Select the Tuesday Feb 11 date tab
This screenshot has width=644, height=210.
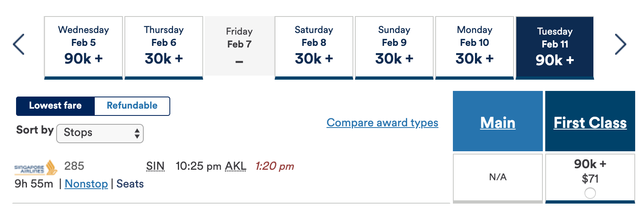pos(555,47)
